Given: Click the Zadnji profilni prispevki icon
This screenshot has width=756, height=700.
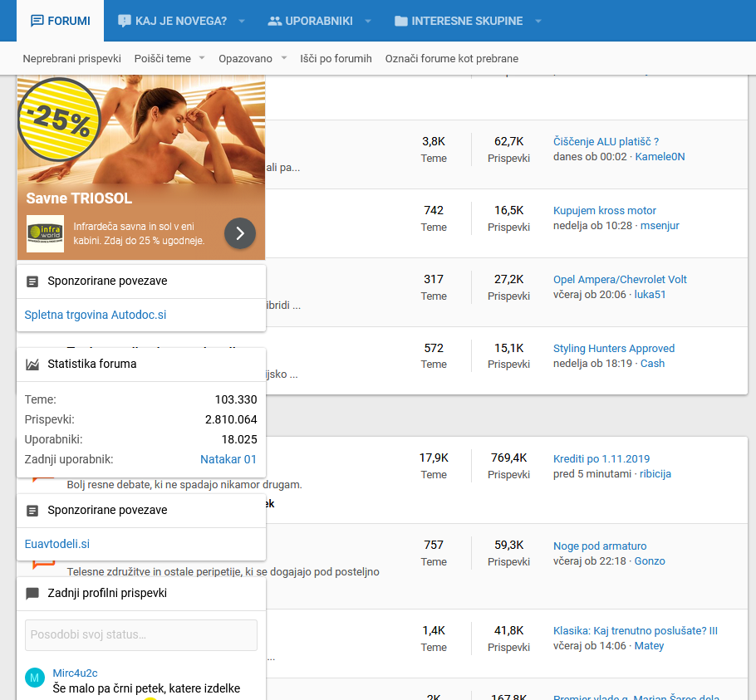Looking at the screenshot, I should click(32, 594).
